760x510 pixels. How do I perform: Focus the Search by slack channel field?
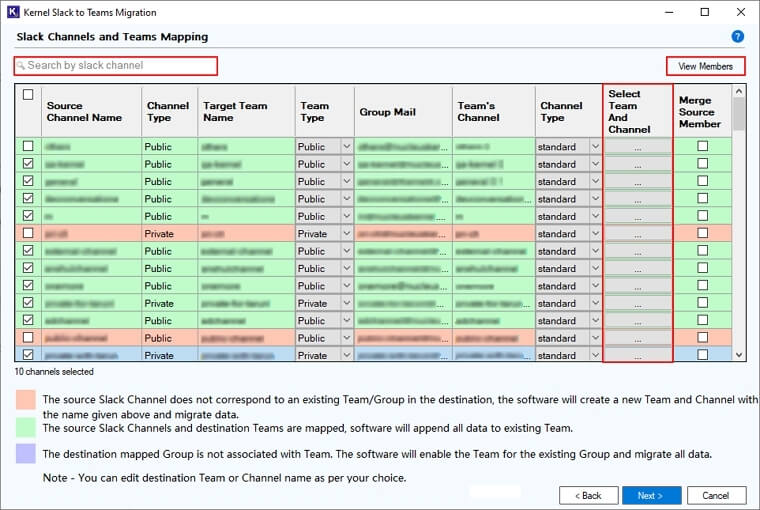[116, 65]
